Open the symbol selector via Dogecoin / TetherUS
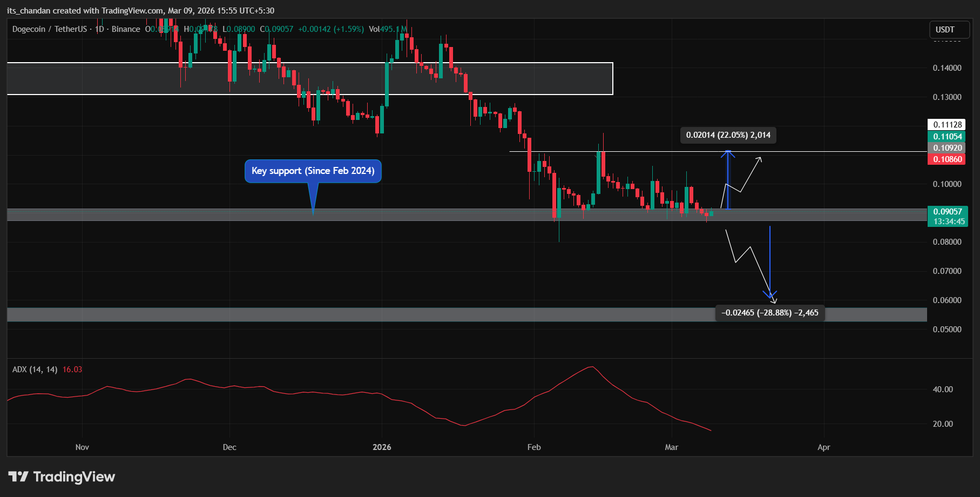The height and width of the screenshot is (497, 980). (49, 29)
